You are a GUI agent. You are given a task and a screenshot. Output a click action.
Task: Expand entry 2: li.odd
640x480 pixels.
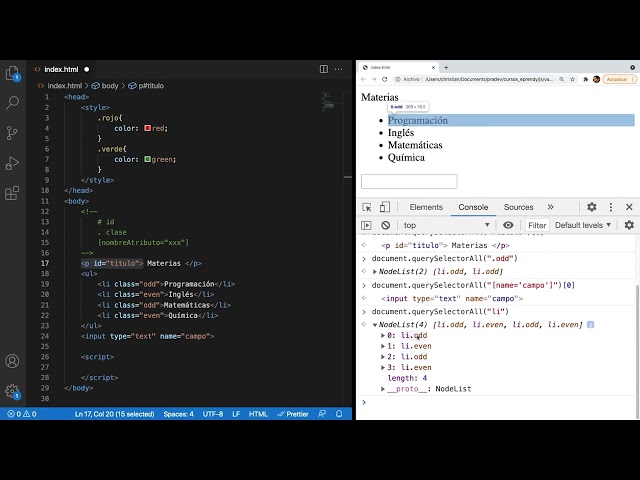click(383, 357)
